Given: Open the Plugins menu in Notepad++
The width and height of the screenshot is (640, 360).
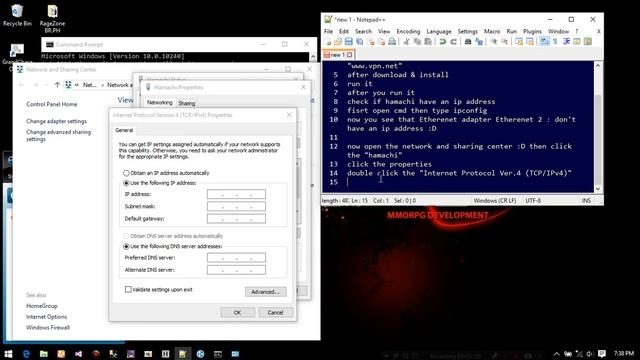Looking at the screenshot, I should coord(532,31).
